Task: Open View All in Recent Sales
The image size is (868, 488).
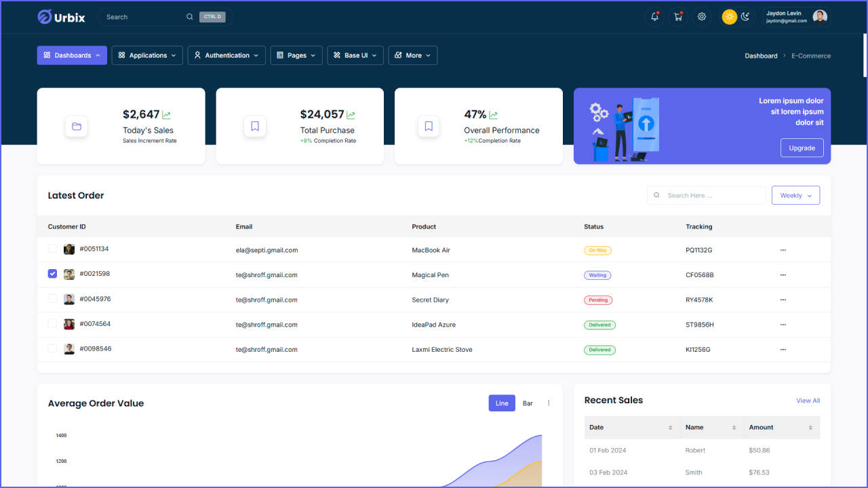Action: 808,400
